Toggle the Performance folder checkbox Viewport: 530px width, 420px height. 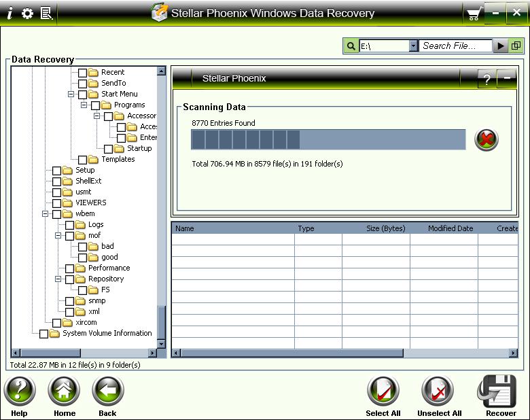click(70, 268)
